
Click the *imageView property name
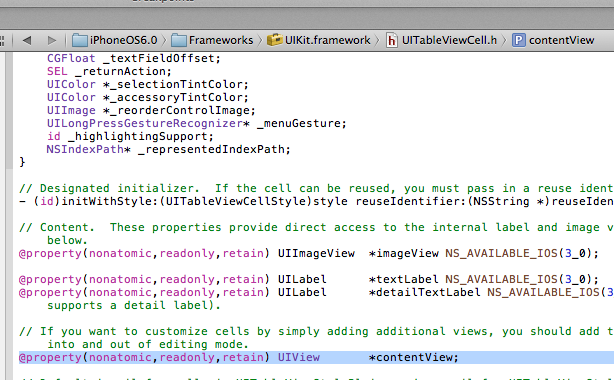coord(403,253)
